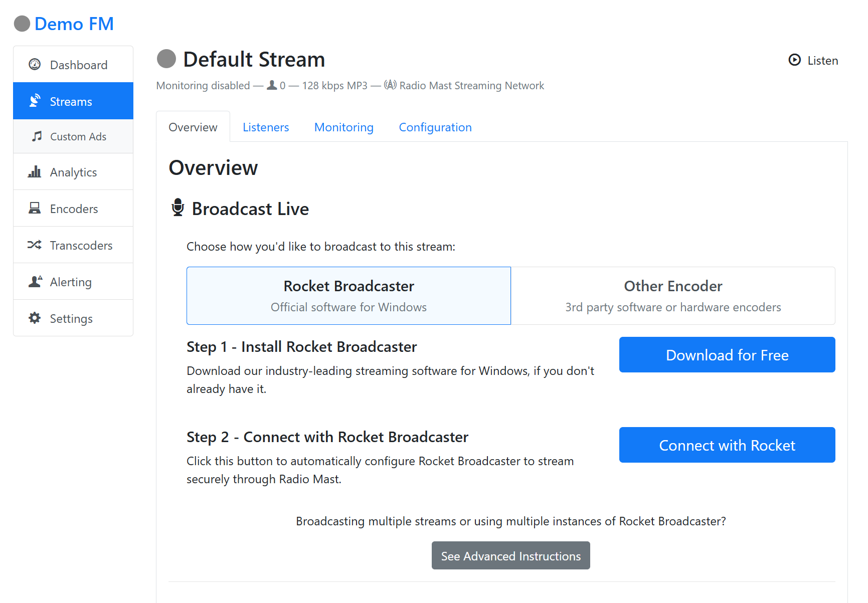Screen dimensions: 868x603
Task: Select the Overview tab
Action: [193, 127]
